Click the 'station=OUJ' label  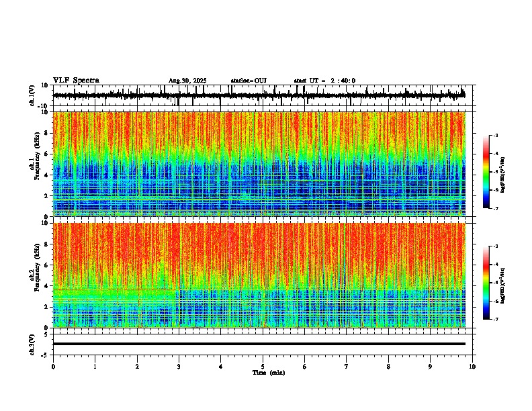(249, 81)
